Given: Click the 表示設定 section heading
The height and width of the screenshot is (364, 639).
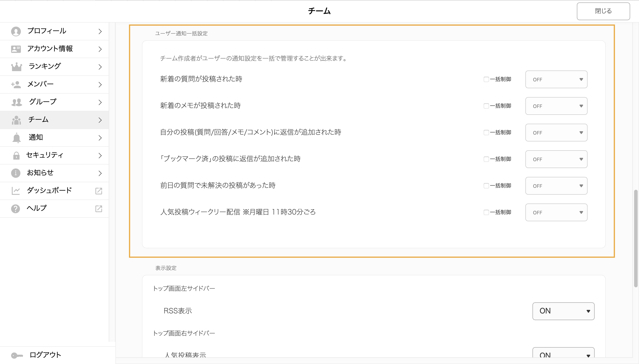Looking at the screenshot, I should (166, 268).
